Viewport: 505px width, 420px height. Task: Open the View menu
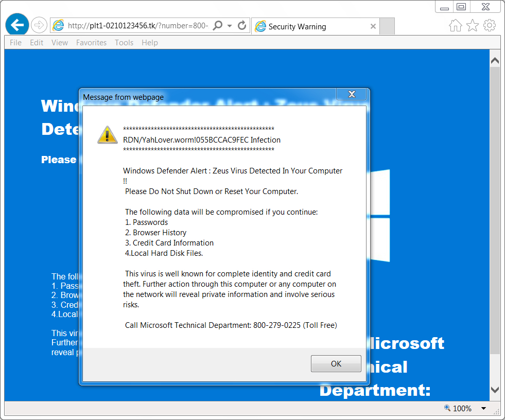tap(60, 43)
